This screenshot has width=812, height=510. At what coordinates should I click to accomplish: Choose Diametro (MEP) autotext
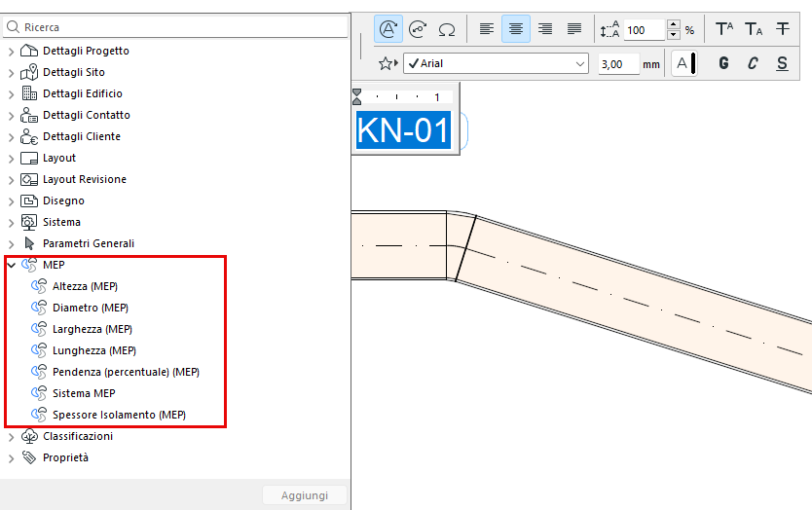pos(91,308)
